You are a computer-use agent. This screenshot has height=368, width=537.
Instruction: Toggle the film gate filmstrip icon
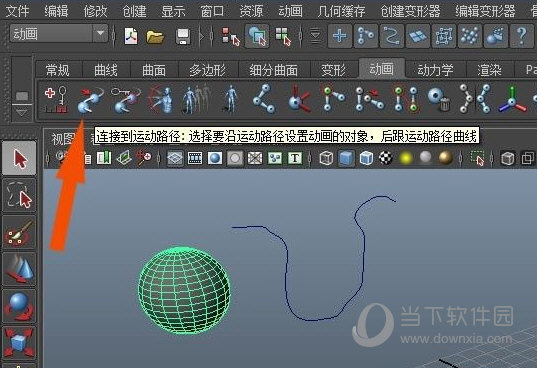(x=195, y=158)
